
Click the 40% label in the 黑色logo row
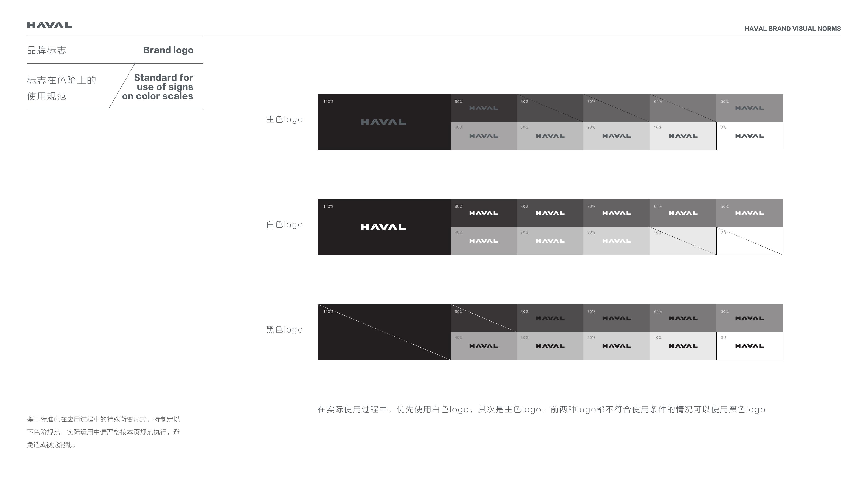tap(459, 338)
